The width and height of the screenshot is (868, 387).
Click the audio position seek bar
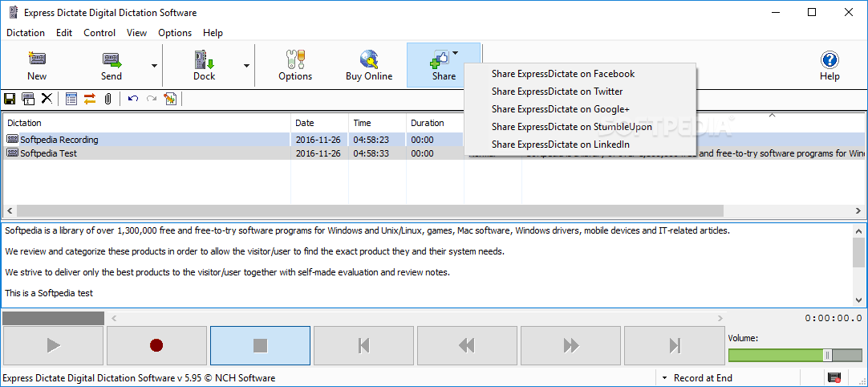pos(416,318)
